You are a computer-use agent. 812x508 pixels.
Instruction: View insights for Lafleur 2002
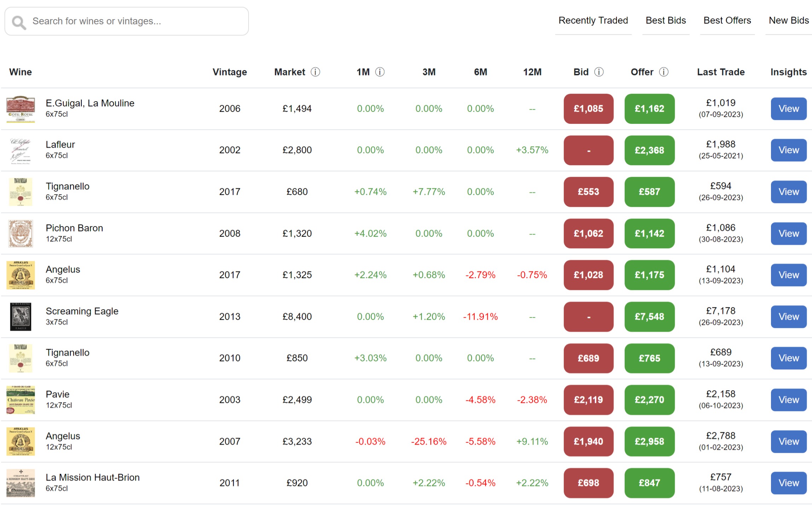pos(788,150)
